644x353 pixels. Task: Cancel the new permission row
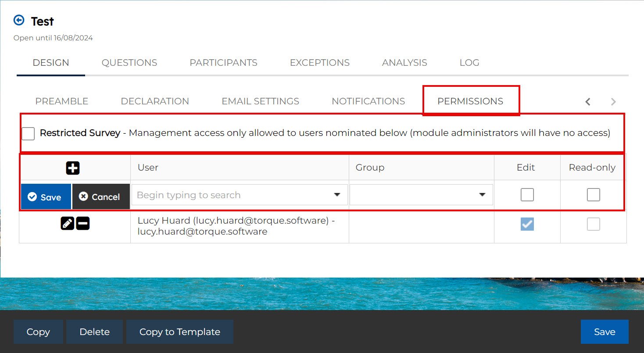tap(100, 197)
